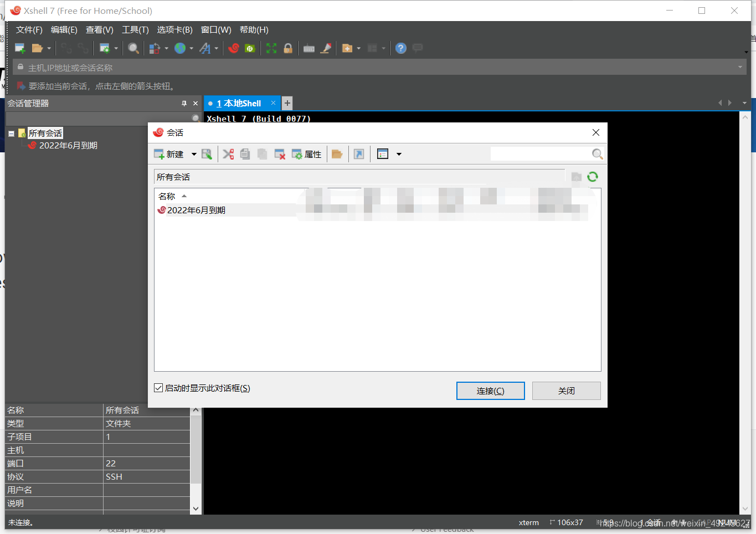
Task: Click the New session icon in main toolbar
Action: click(20, 48)
